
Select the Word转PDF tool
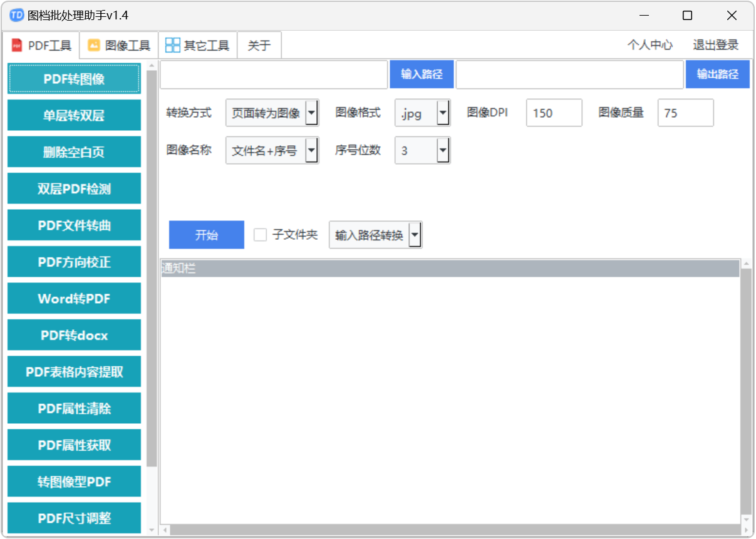pos(74,299)
